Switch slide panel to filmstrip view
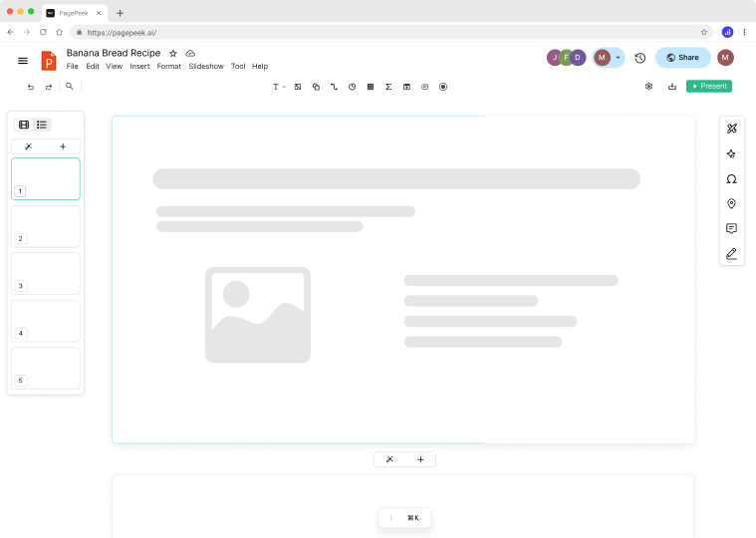 24,125
